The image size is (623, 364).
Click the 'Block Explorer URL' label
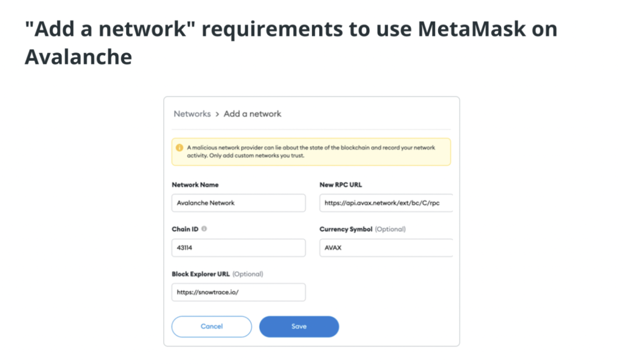201,274
